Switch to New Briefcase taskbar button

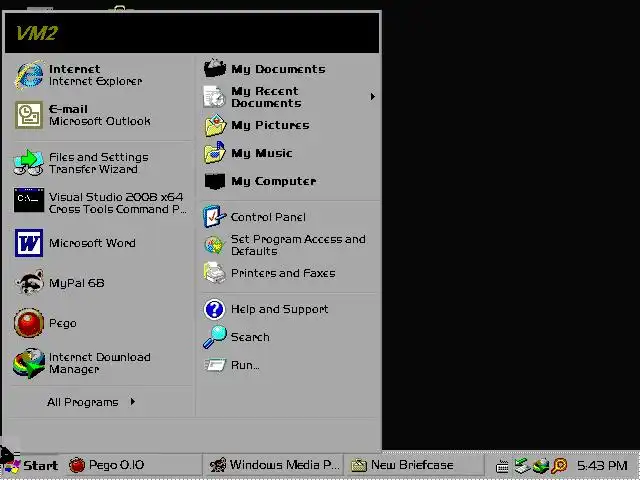(414, 465)
